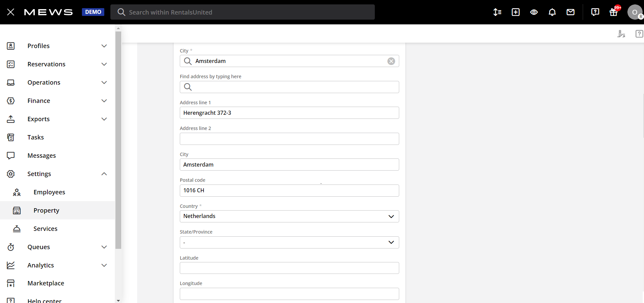Screen dimensions: 644x303
Task: Edit Address line 1 field
Action: pos(289,113)
